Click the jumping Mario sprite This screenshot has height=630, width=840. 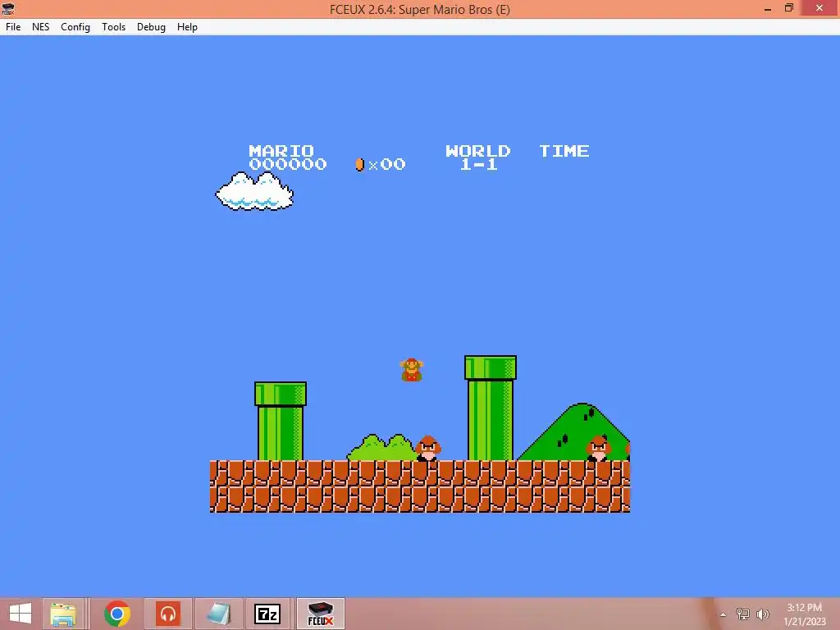(x=412, y=370)
